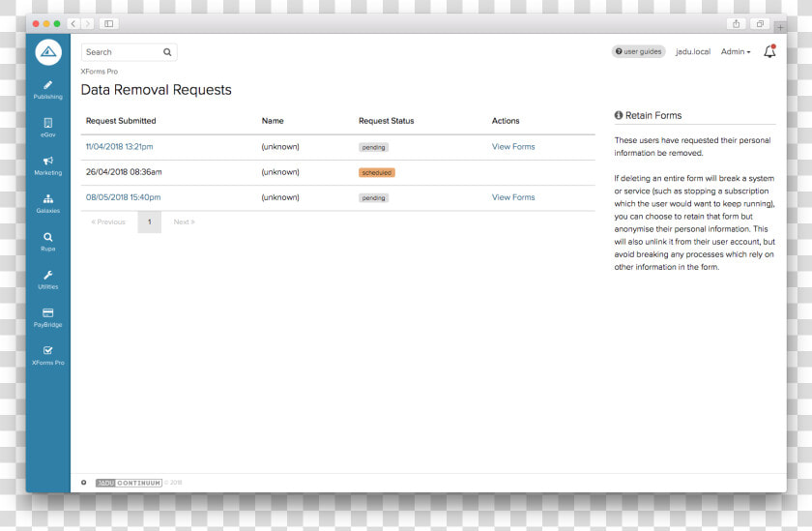
Task: Click the Jadu logo home icon
Action: tap(48, 52)
